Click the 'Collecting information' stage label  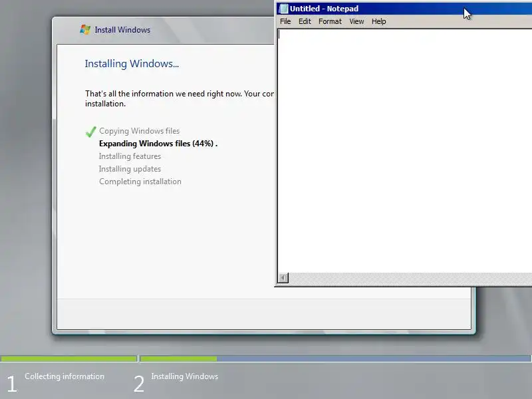(x=65, y=376)
